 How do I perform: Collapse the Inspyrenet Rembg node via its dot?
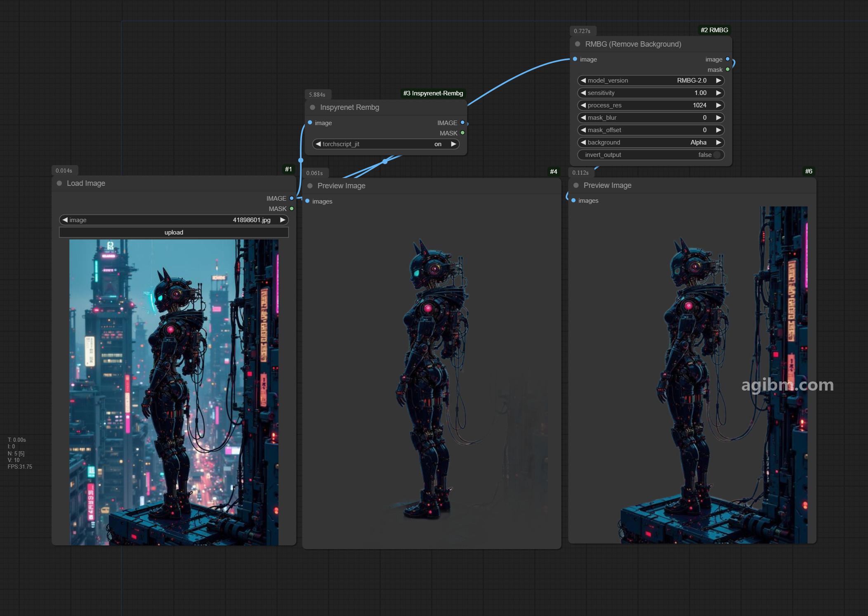coord(313,107)
